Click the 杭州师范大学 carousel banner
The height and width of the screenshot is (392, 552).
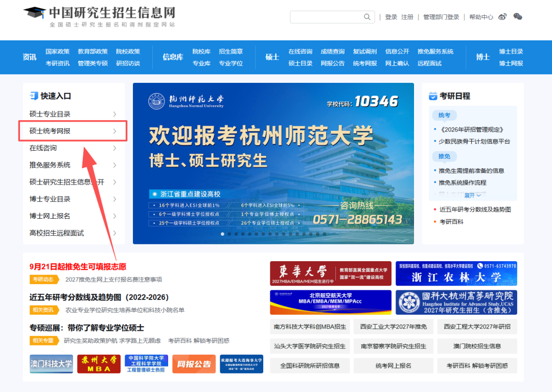273,163
